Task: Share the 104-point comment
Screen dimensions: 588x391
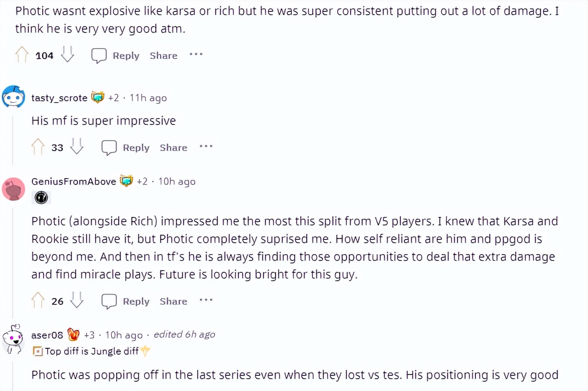Action: pyautogui.click(x=164, y=55)
